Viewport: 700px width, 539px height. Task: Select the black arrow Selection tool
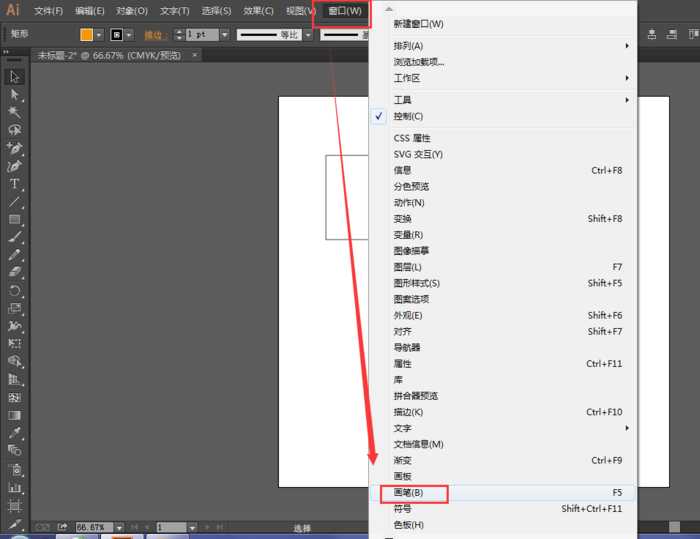point(15,77)
